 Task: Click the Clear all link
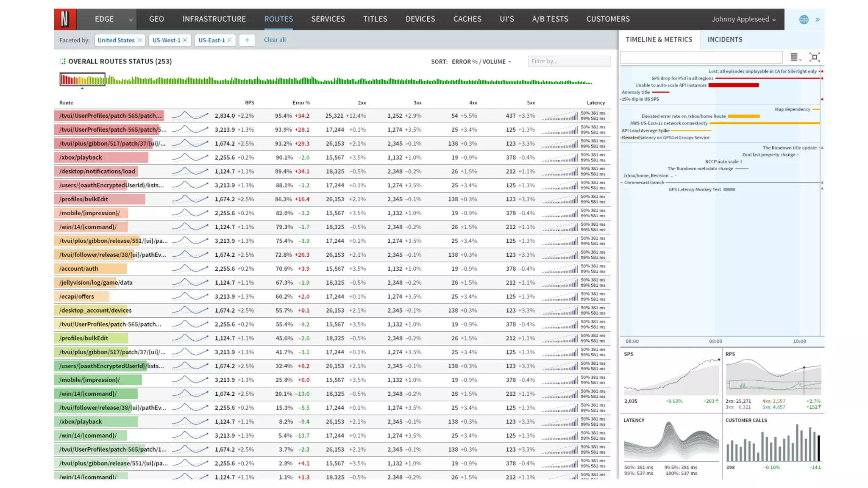275,40
